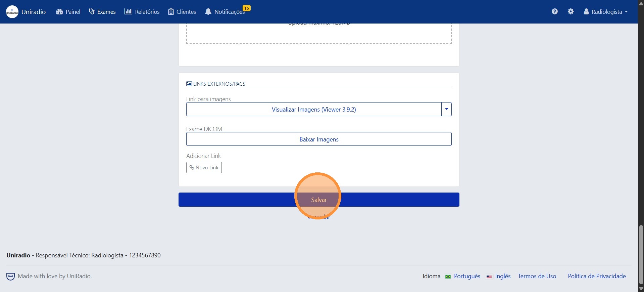Click Visualizar Imagens (Viewer 3.9.2) button
This screenshot has width=644, height=292.
pyautogui.click(x=313, y=109)
